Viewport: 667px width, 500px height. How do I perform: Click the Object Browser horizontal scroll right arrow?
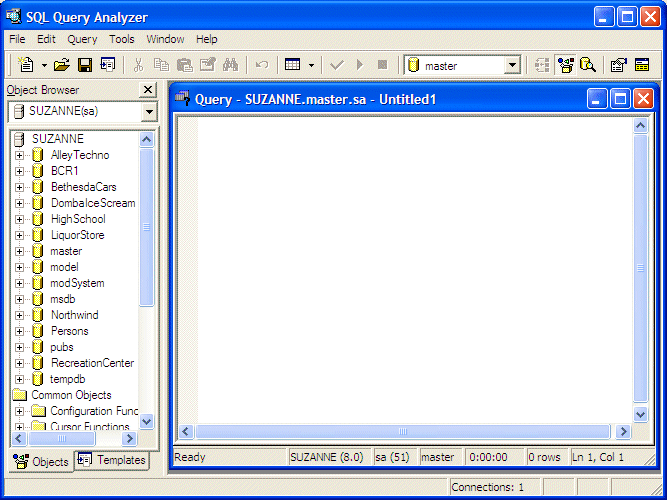click(x=130, y=438)
